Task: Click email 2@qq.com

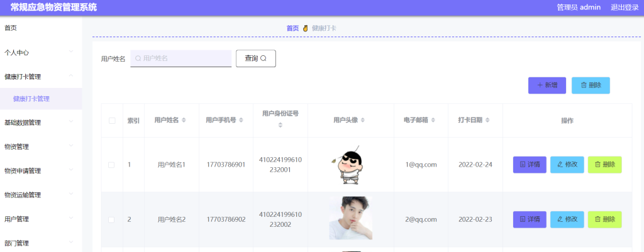Action: click(x=421, y=219)
